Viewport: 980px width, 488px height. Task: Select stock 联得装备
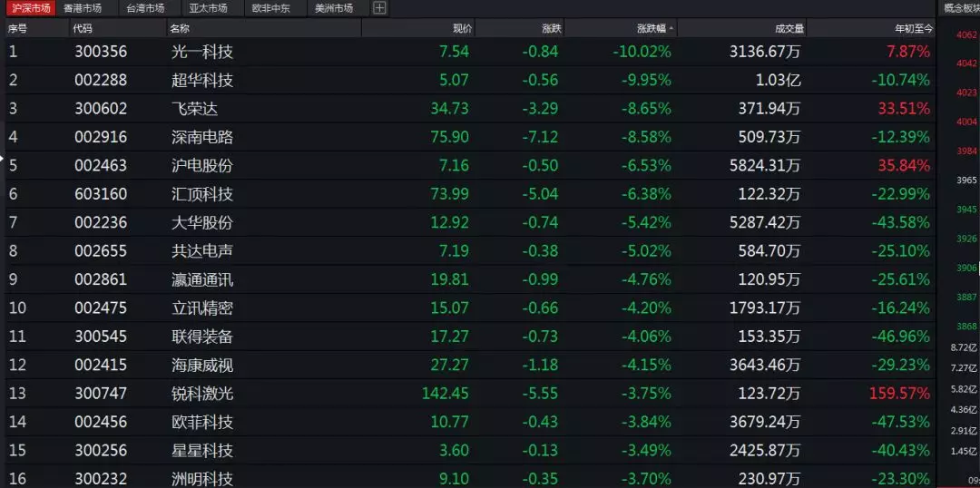click(x=202, y=337)
